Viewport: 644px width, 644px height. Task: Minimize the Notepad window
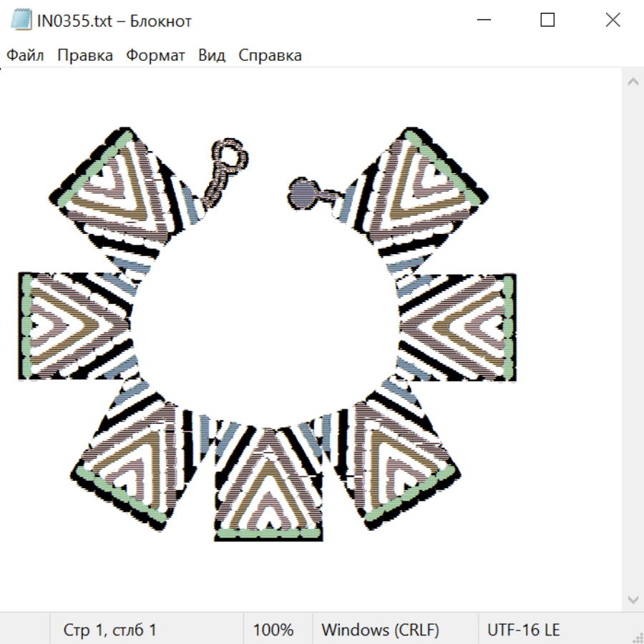click(483, 20)
